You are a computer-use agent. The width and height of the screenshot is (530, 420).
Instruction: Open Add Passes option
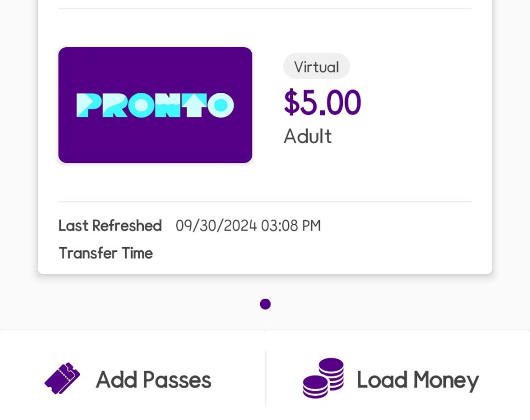pyautogui.click(x=133, y=378)
